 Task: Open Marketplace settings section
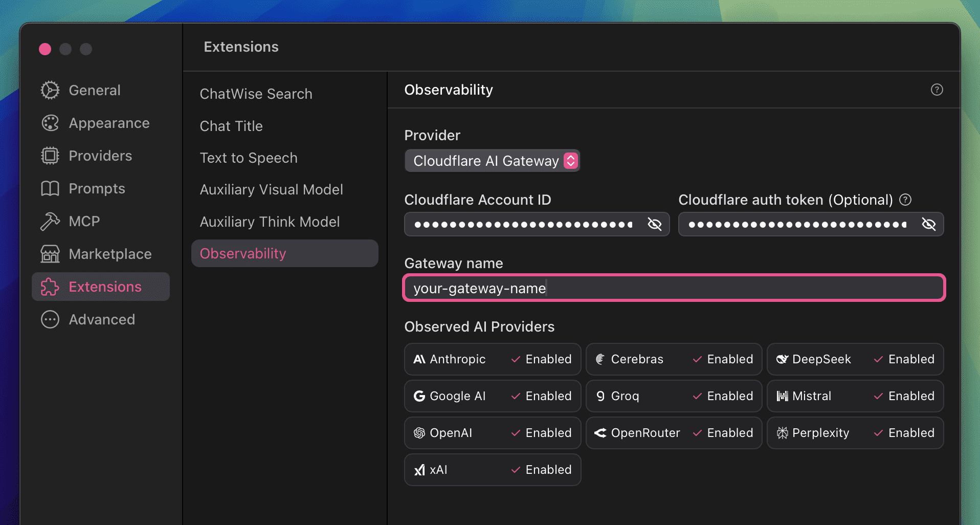point(101,254)
